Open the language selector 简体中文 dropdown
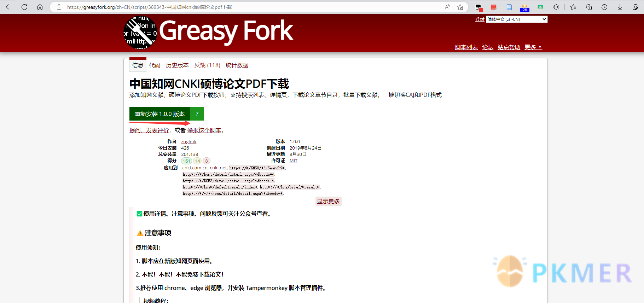644x303 pixels. click(517, 19)
